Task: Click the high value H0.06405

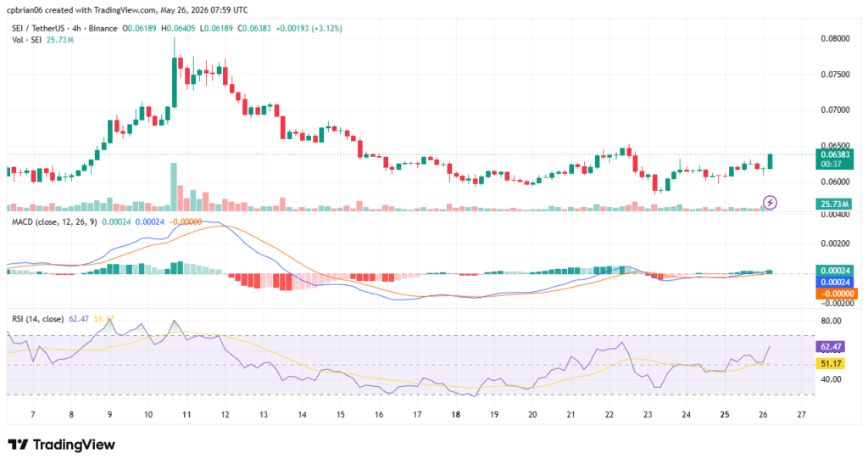Action: point(178,28)
